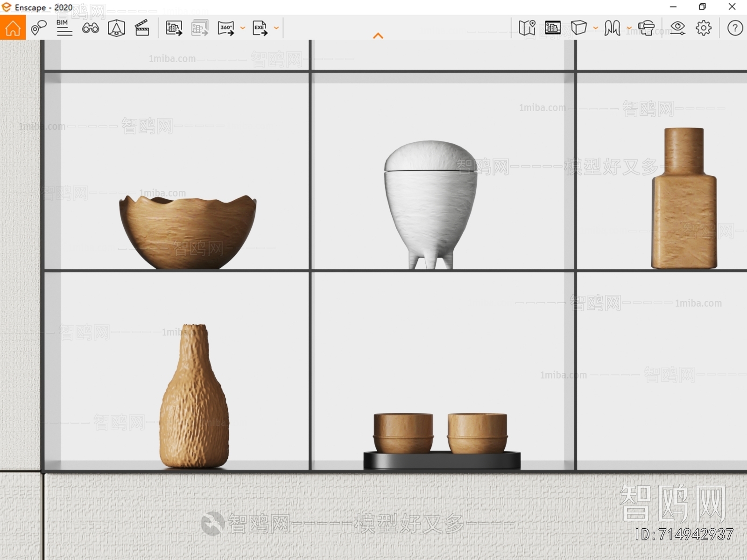
Task: Open the panorama export dropdown arrow
Action: pyautogui.click(x=243, y=28)
